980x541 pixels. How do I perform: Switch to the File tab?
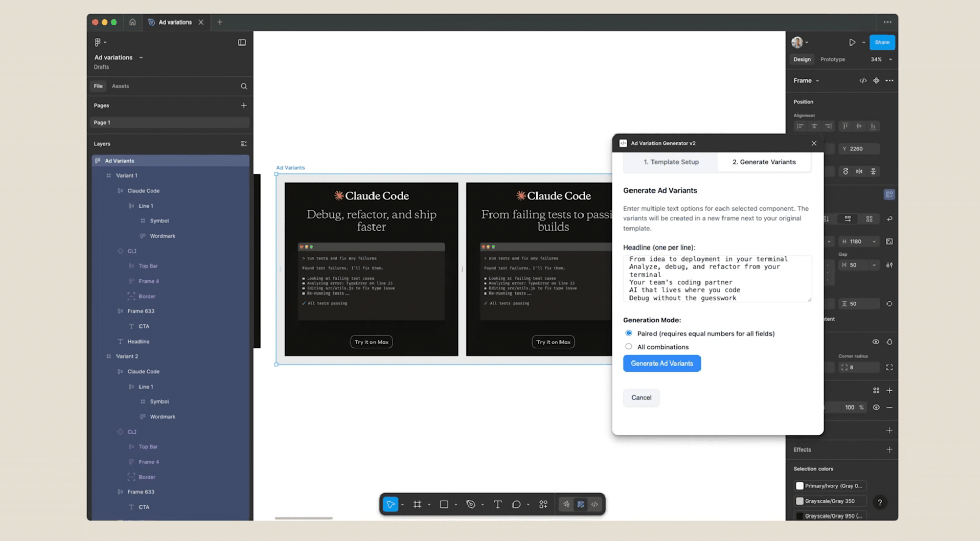98,86
